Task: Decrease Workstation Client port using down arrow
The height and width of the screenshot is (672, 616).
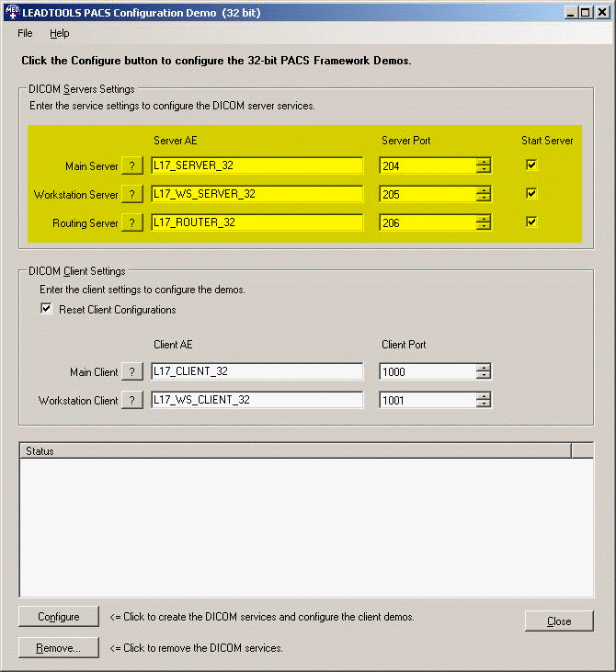Action: point(484,404)
